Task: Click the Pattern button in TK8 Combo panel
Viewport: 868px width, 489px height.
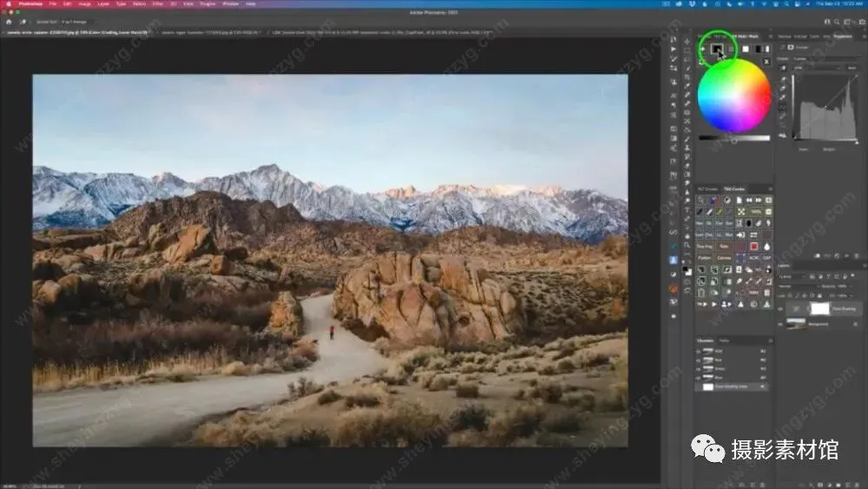Action: click(704, 258)
